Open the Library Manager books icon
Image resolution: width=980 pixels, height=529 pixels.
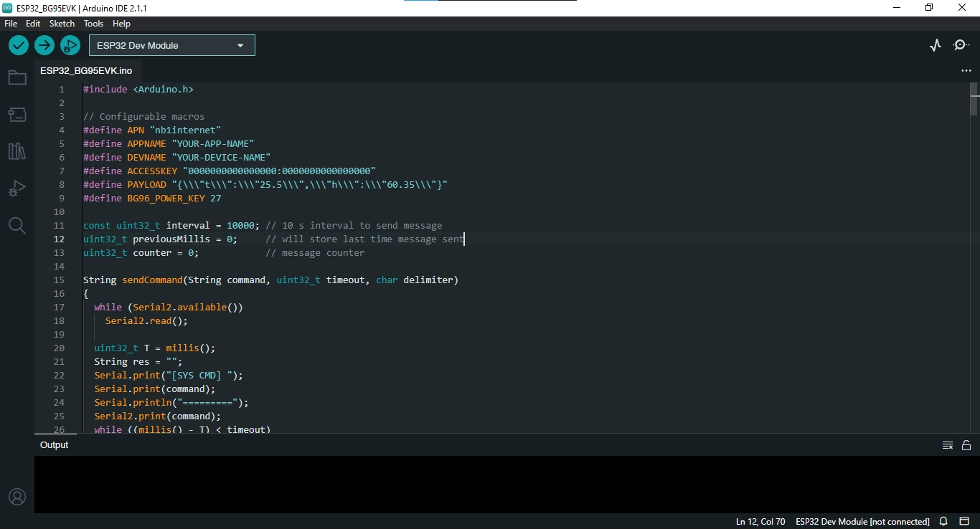(x=17, y=151)
